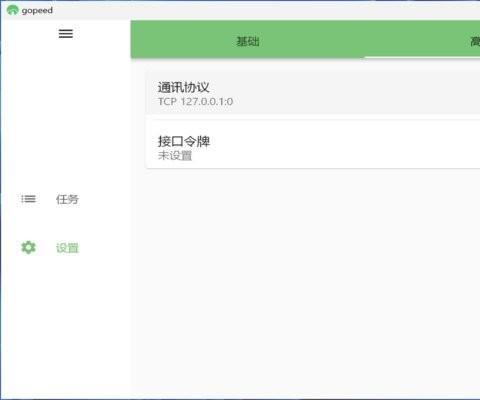Click the gopeed title text
The image size is (480, 400).
[37, 10]
